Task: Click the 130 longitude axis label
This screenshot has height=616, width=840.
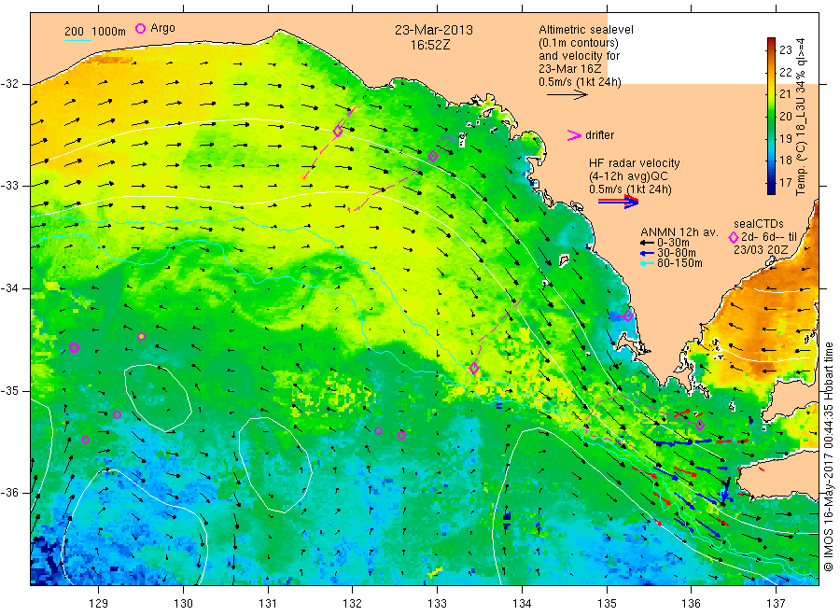Action: (183, 604)
